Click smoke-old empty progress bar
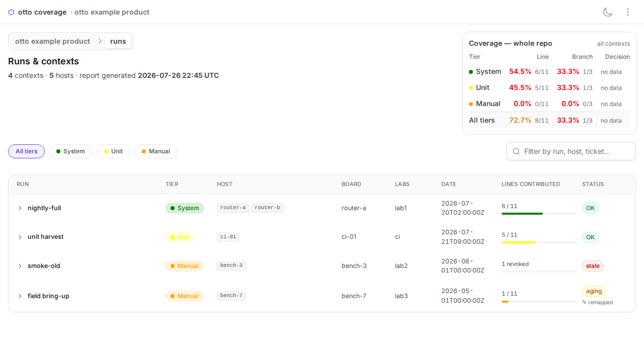 click(539, 271)
